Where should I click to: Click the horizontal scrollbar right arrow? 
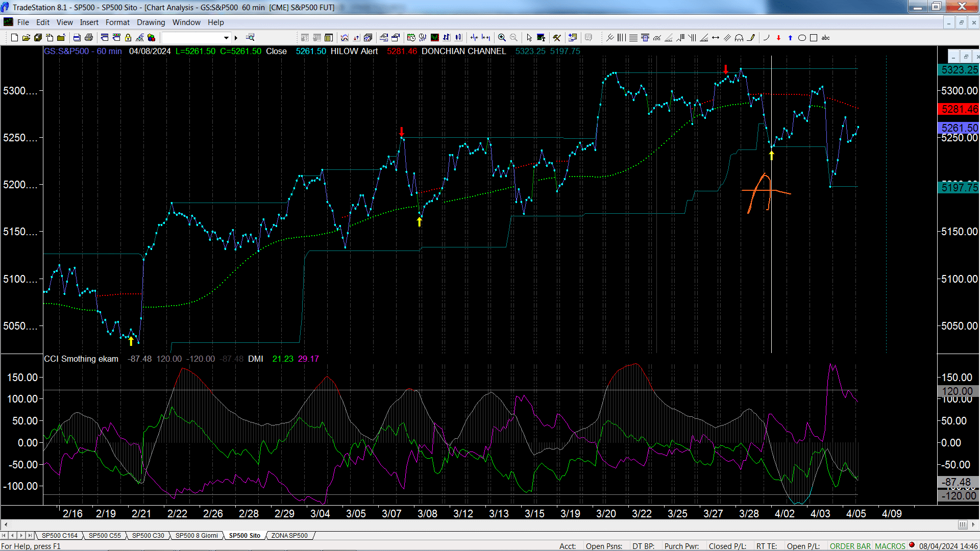(974, 524)
